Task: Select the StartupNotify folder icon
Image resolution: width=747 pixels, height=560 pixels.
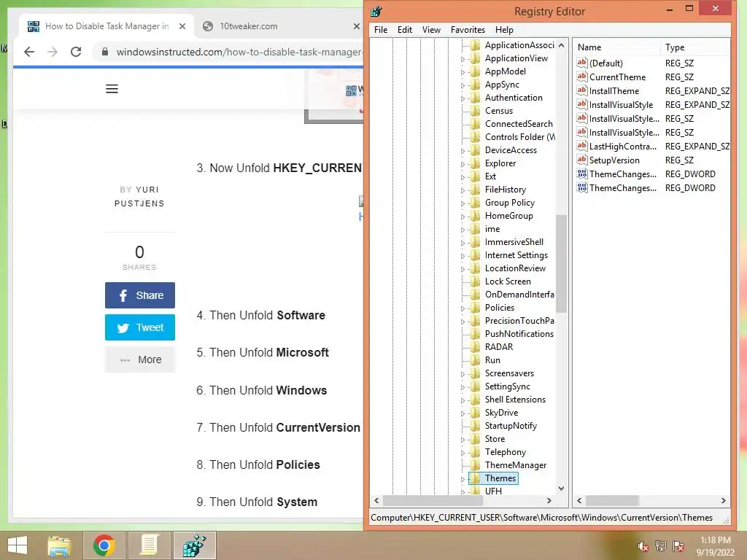Action: pos(475,426)
